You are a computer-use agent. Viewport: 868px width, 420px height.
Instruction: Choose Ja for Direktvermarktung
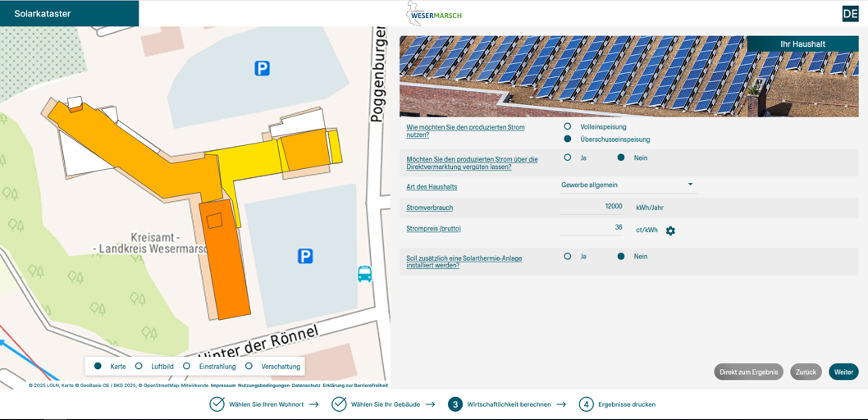(568, 157)
